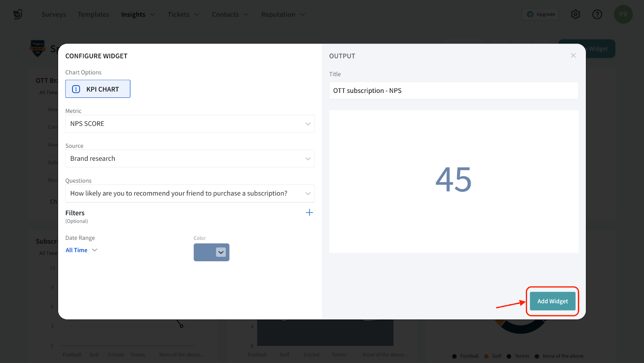Click the SurveySparrow logo icon
Screen dimensions: 644x363
[x=18, y=14]
